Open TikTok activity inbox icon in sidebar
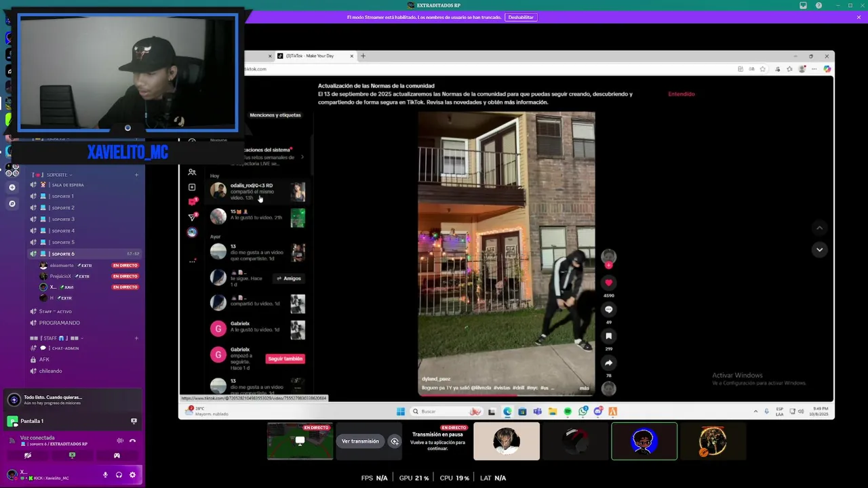The image size is (868, 488). tap(193, 202)
